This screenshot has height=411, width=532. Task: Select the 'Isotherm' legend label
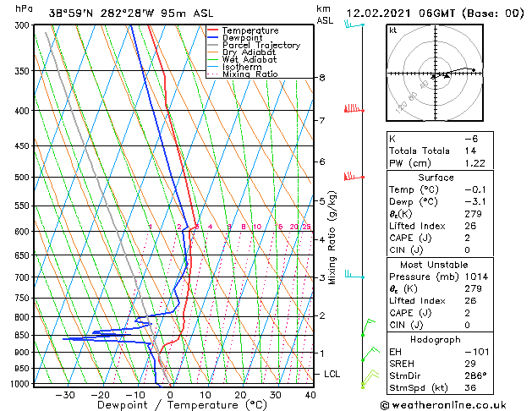coord(242,67)
